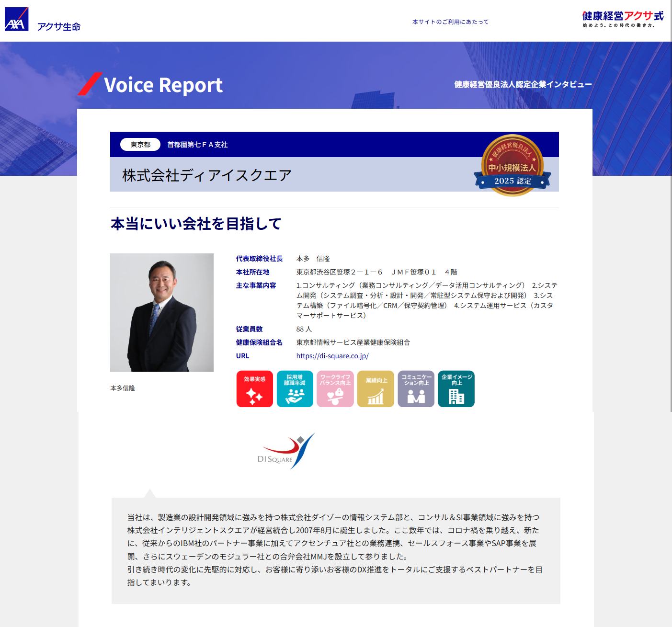Click the purple コミュニケーション向上 icon
Image resolution: width=672 pixels, height=627 pixels.
click(x=416, y=389)
